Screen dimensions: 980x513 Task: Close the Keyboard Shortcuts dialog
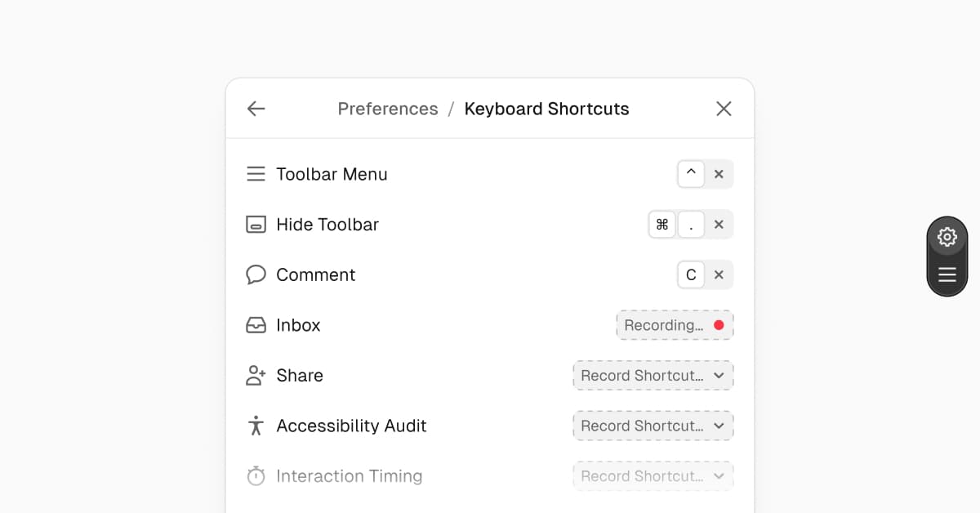(724, 109)
